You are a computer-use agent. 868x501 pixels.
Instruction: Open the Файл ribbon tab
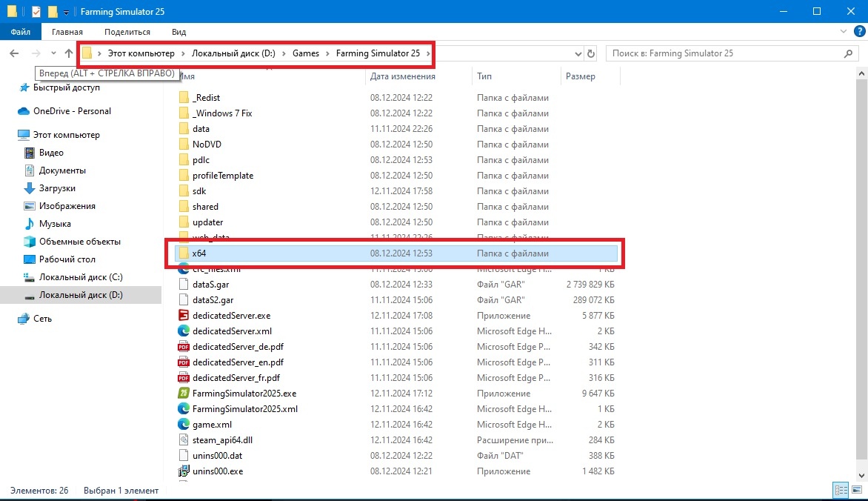click(x=21, y=32)
